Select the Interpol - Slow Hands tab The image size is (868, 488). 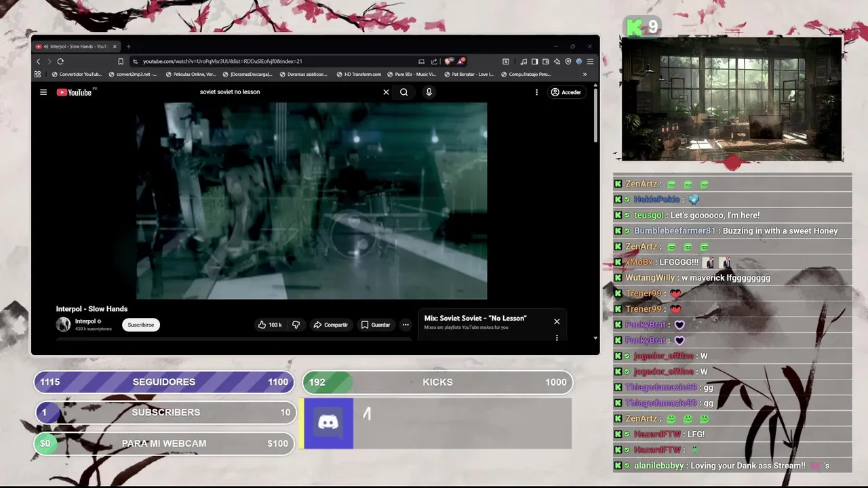tap(76, 47)
